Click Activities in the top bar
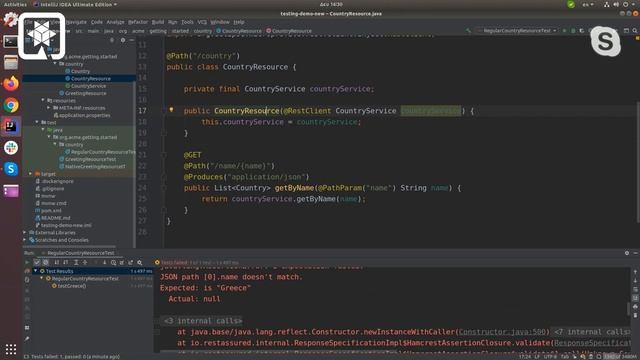This screenshot has height=360, width=640. point(15,4)
